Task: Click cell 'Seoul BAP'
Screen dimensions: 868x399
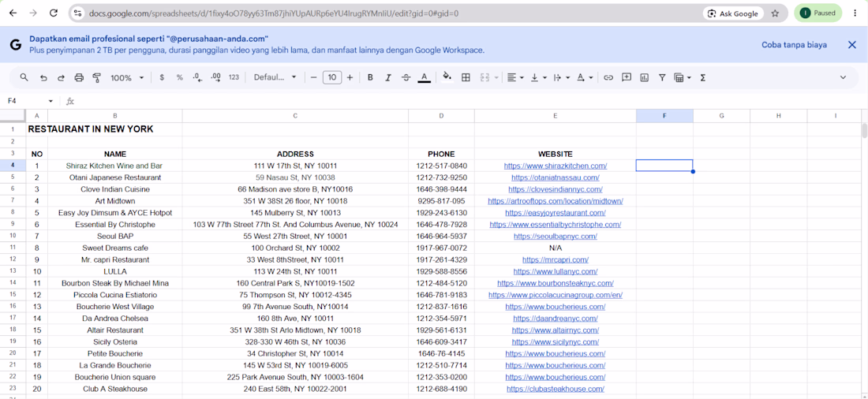Action: coord(115,237)
